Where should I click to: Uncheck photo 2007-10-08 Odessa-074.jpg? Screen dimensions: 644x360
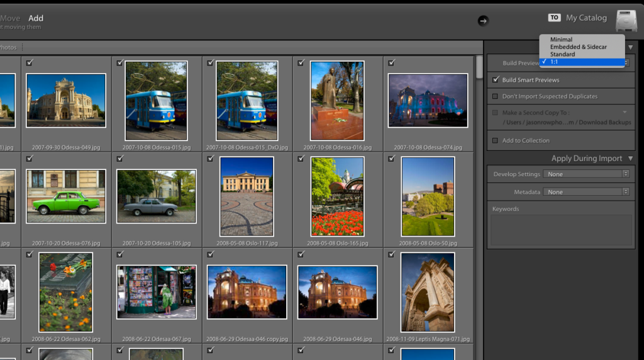(x=391, y=63)
